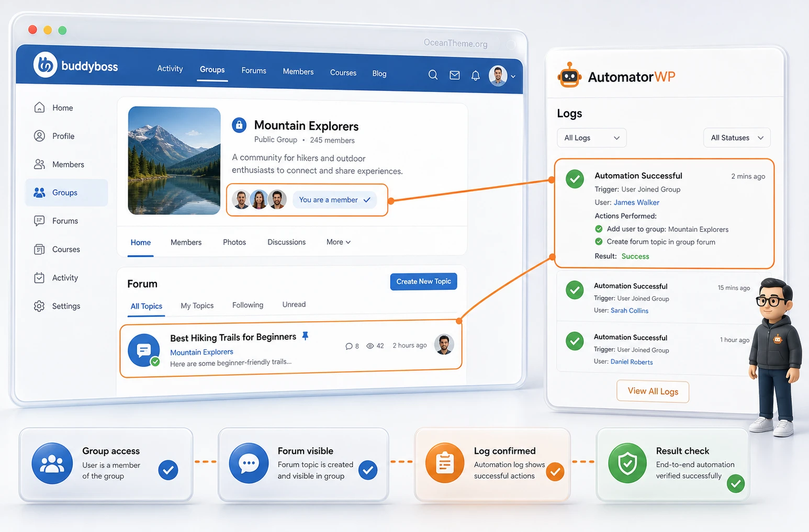
Task: Click the You are a member button
Action: point(335,200)
